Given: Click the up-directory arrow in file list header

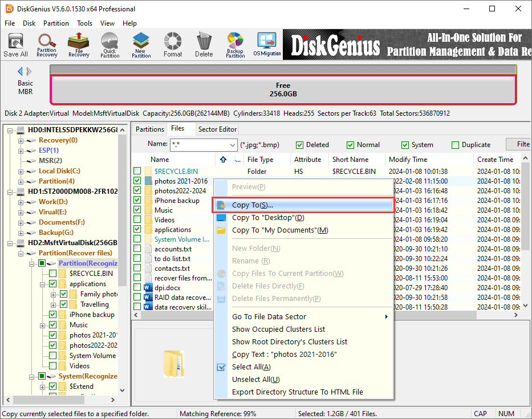Looking at the screenshot, I should pos(223,160).
